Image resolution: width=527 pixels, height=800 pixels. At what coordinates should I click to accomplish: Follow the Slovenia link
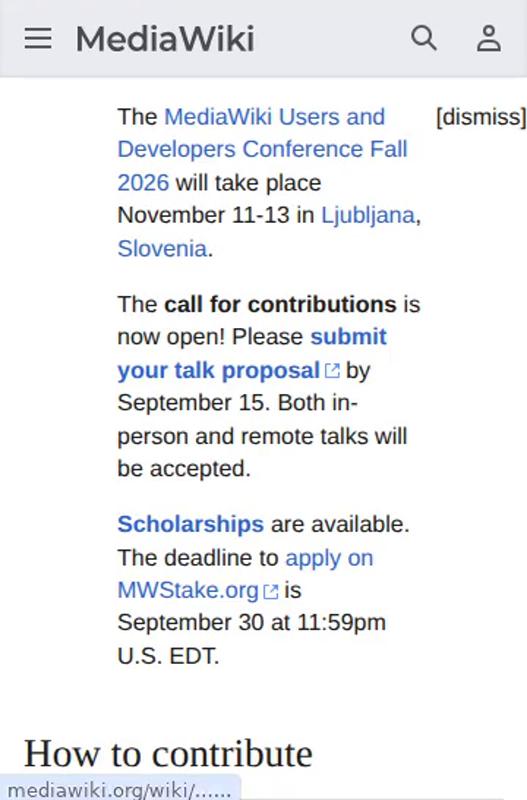[162, 249]
